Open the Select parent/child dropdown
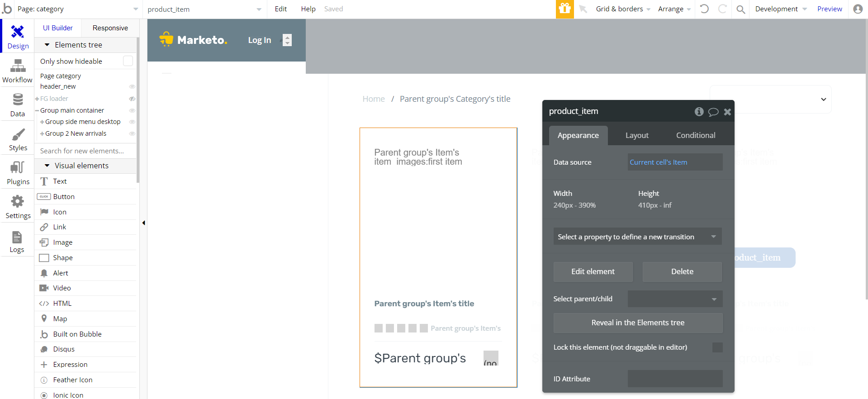The width and height of the screenshot is (868, 399). click(x=675, y=299)
